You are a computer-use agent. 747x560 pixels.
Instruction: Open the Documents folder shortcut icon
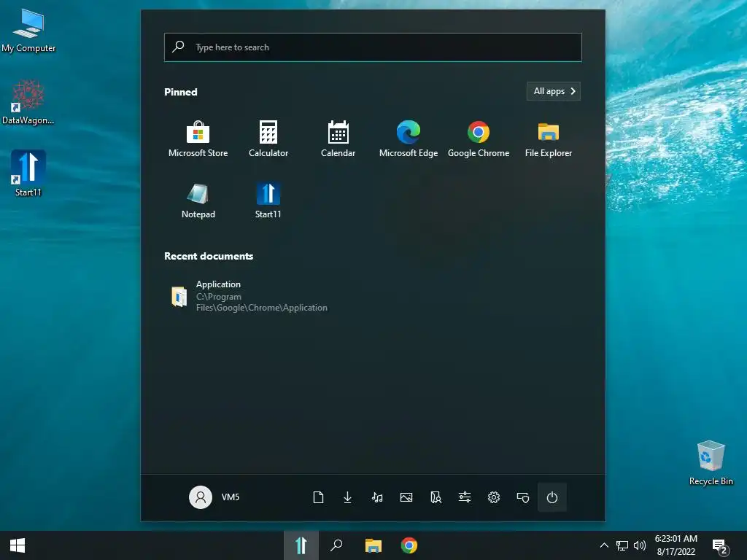pos(318,497)
